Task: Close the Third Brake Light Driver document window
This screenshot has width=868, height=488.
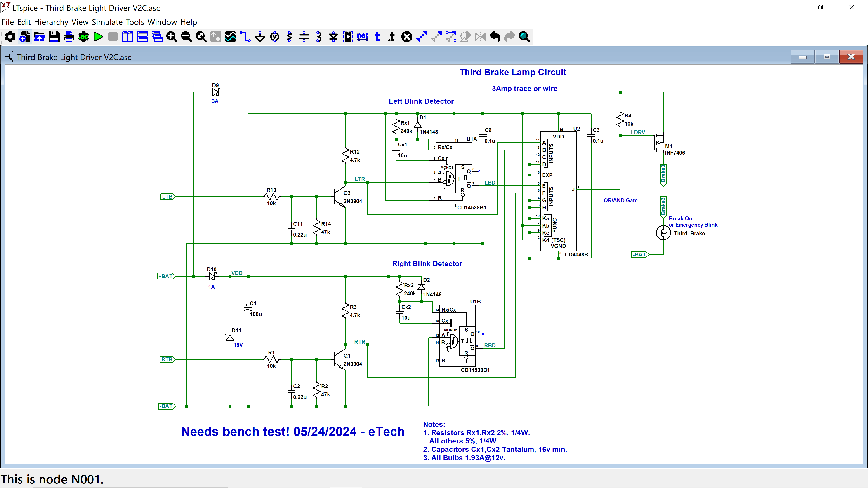Action: click(851, 56)
